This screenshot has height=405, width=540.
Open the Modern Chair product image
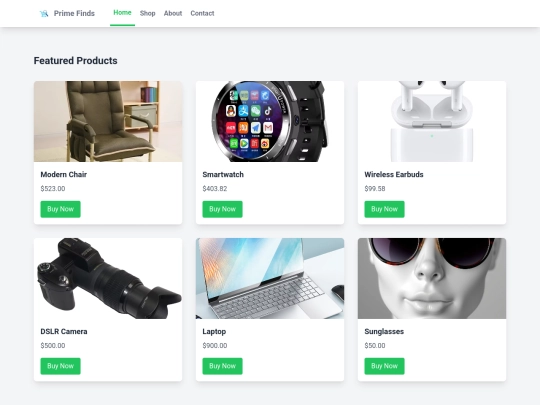[108, 122]
